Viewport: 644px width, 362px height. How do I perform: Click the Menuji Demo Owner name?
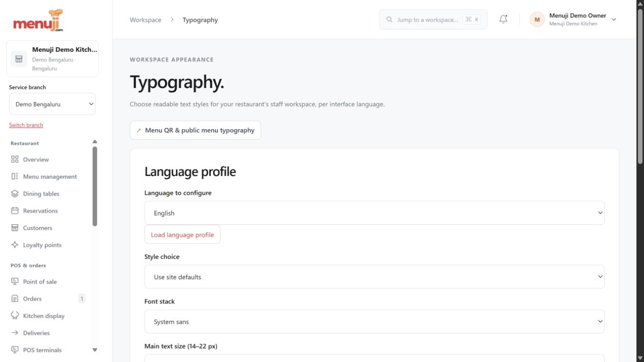coord(578,16)
